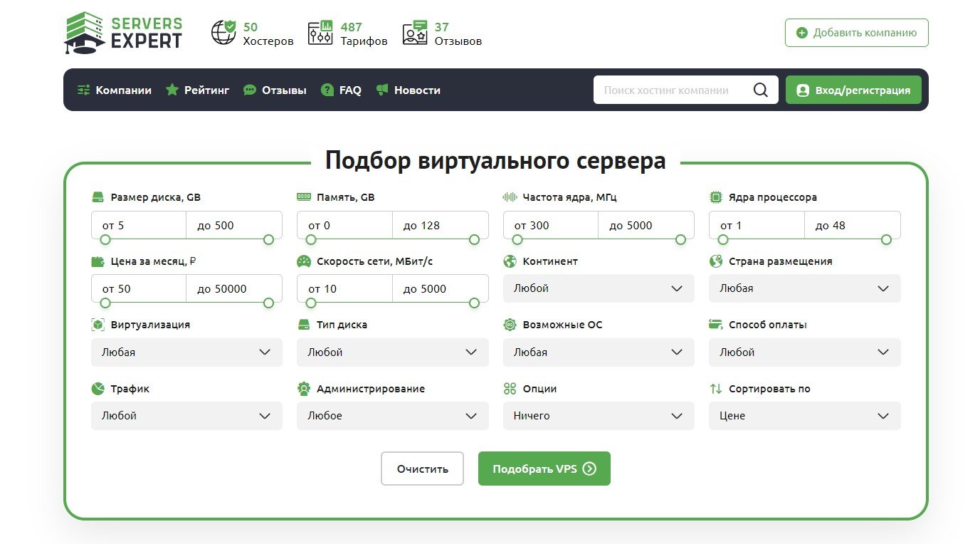Click the Добавить компанию button

pos(857,33)
